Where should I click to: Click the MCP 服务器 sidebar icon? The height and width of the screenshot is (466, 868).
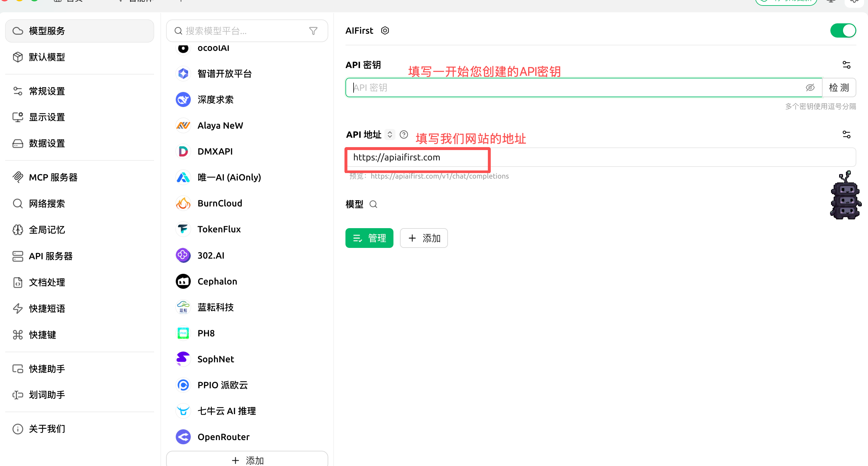tap(18, 177)
